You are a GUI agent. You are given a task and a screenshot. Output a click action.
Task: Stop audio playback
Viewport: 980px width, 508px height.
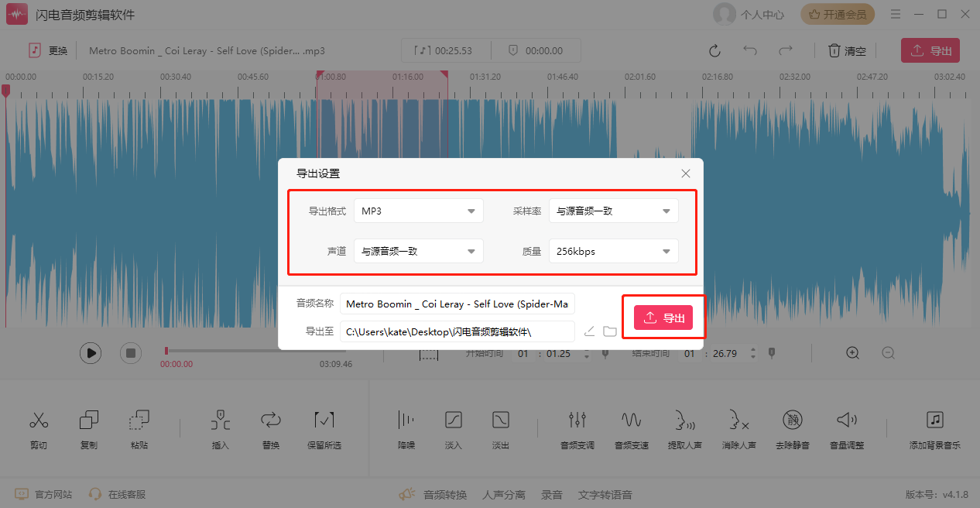(x=131, y=353)
